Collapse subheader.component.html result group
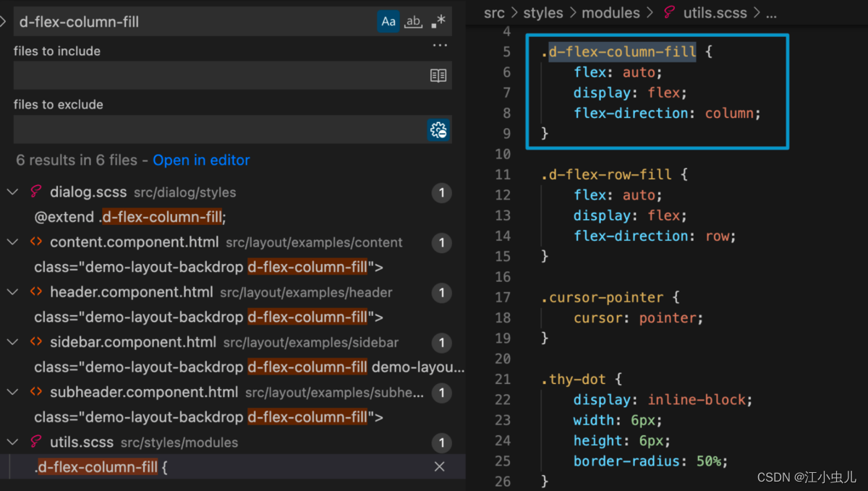This screenshot has width=868, height=491. click(12, 392)
